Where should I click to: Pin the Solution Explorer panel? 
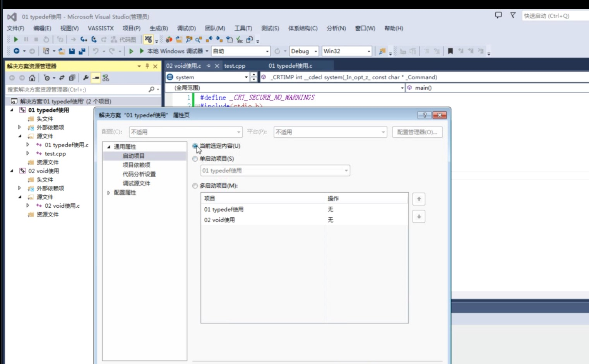point(147,66)
